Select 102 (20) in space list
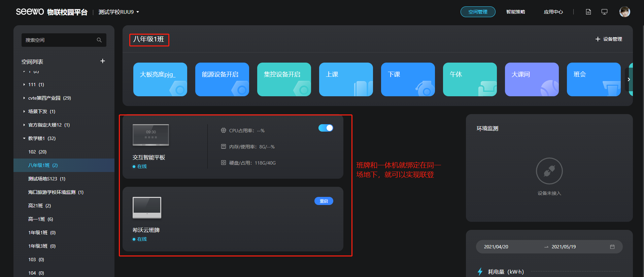 (x=64, y=152)
